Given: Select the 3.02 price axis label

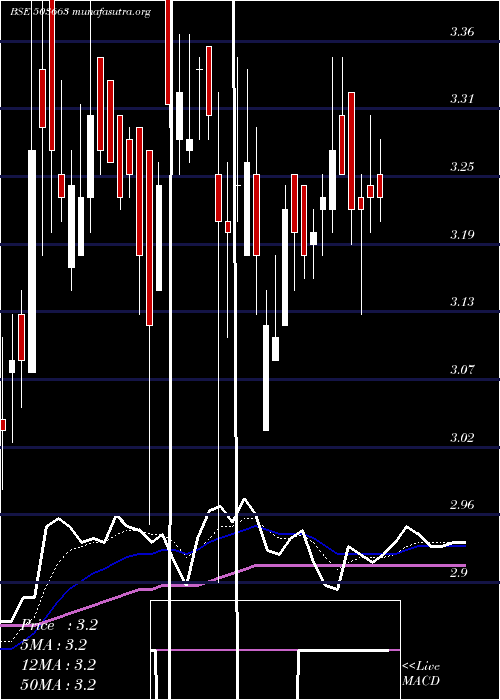Looking at the screenshot, I should 462,438.
